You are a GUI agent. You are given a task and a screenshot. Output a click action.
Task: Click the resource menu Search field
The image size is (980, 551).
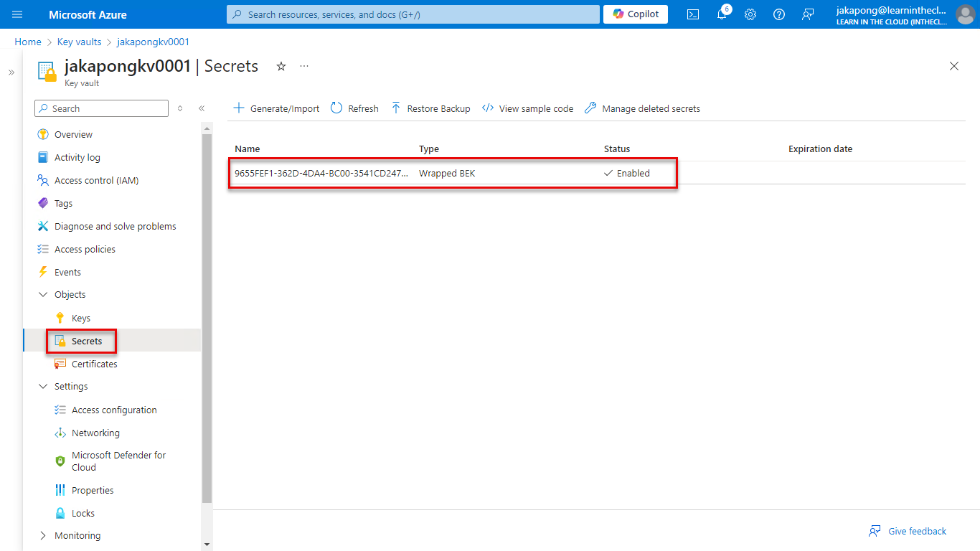pos(101,108)
